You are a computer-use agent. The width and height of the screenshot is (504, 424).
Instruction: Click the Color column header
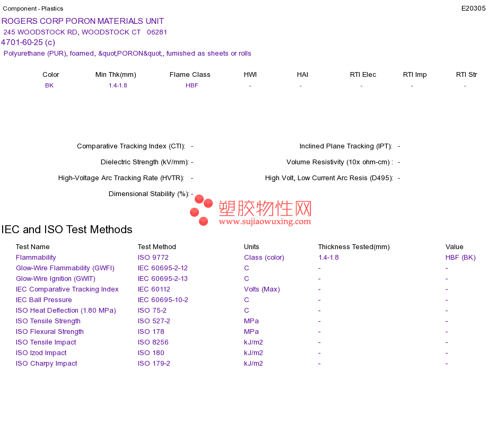point(51,75)
